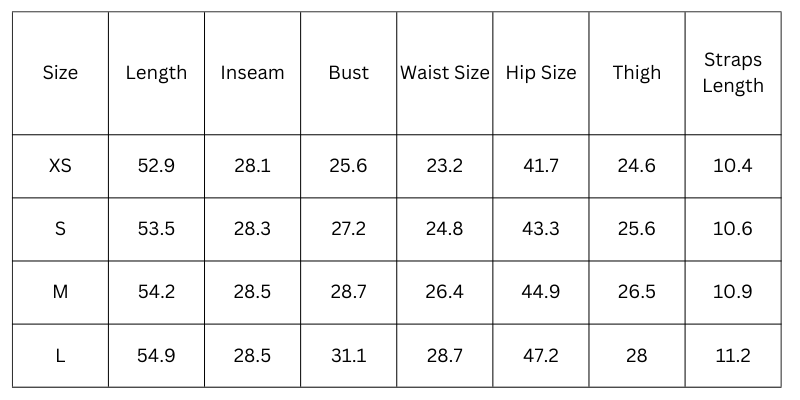
Task: Click the L bust value 31.1
Action: pyautogui.click(x=348, y=355)
